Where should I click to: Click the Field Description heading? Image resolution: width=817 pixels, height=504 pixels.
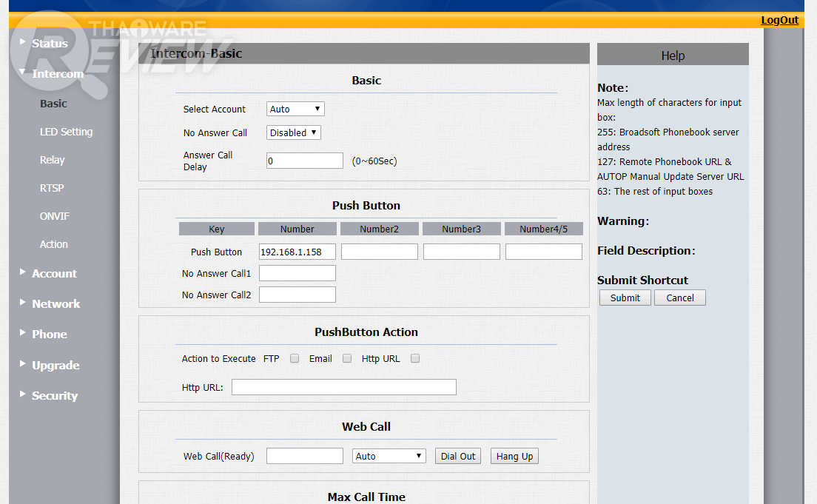pos(646,251)
